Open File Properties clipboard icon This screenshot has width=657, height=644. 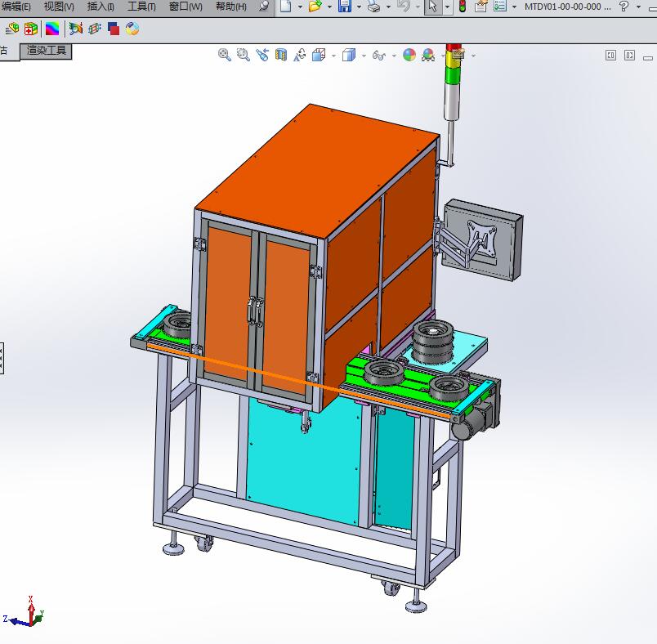[x=481, y=6]
